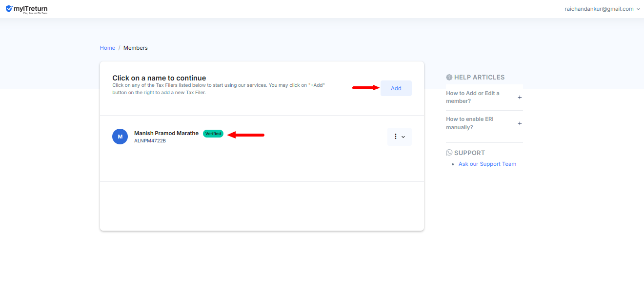Image resolution: width=644 pixels, height=296 pixels.
Task: Click the question mark Help Articles icon
Action: tap(449, 77)
